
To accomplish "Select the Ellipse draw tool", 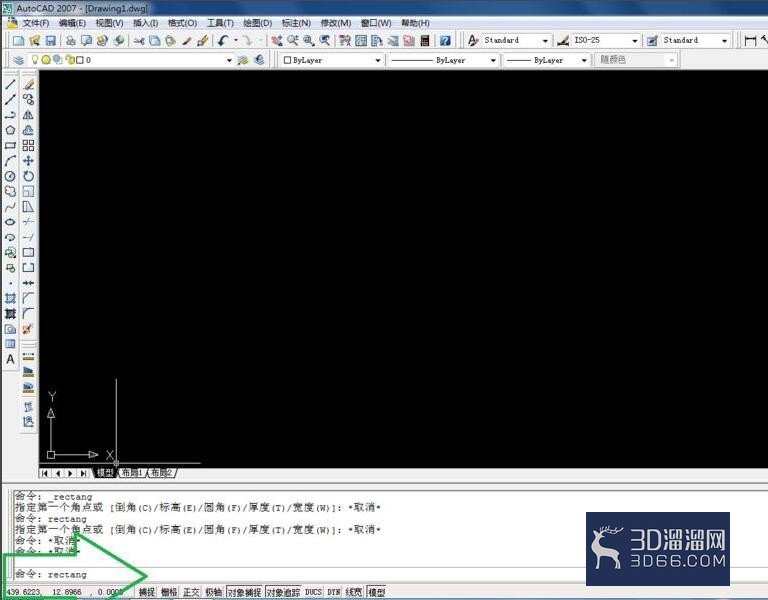I will click(10, 222).
